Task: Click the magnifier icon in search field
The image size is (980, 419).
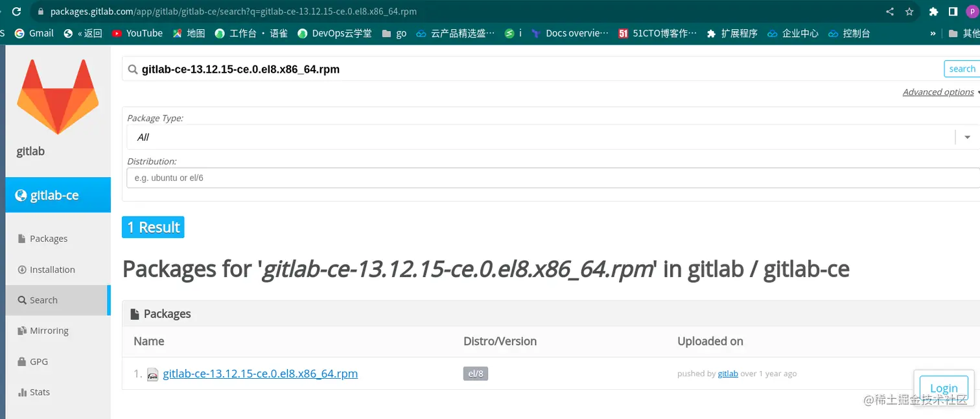Action: (x=132, y=69)
